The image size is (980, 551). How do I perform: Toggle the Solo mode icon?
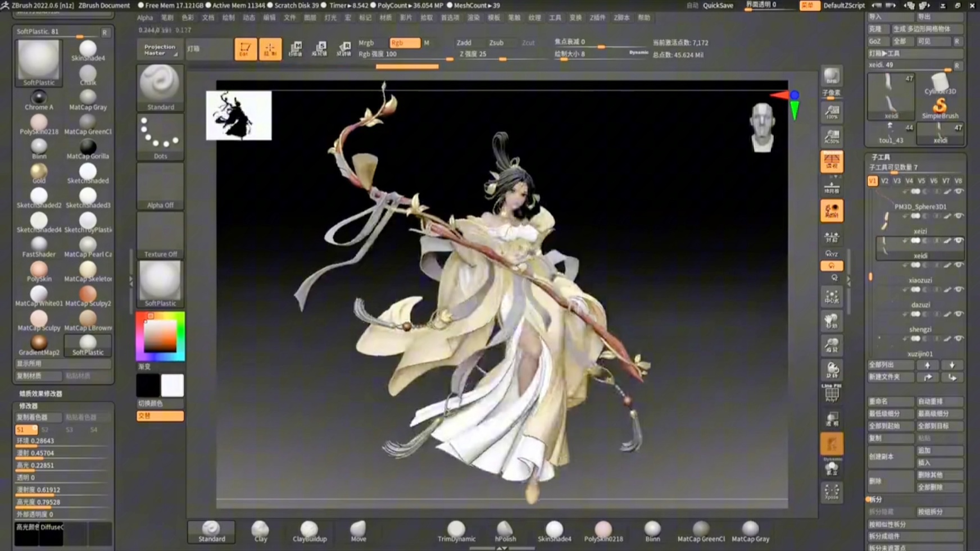tap(832, 468)
